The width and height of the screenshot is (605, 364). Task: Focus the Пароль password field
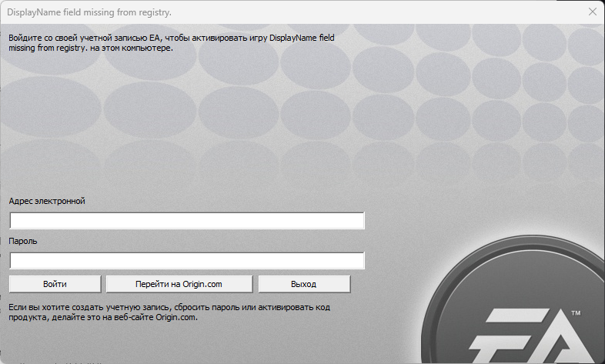tap(187, 261)
